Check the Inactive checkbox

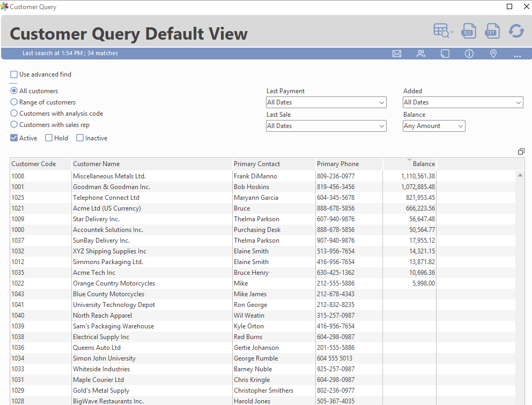pyautogui.click(x=80, y=138)
